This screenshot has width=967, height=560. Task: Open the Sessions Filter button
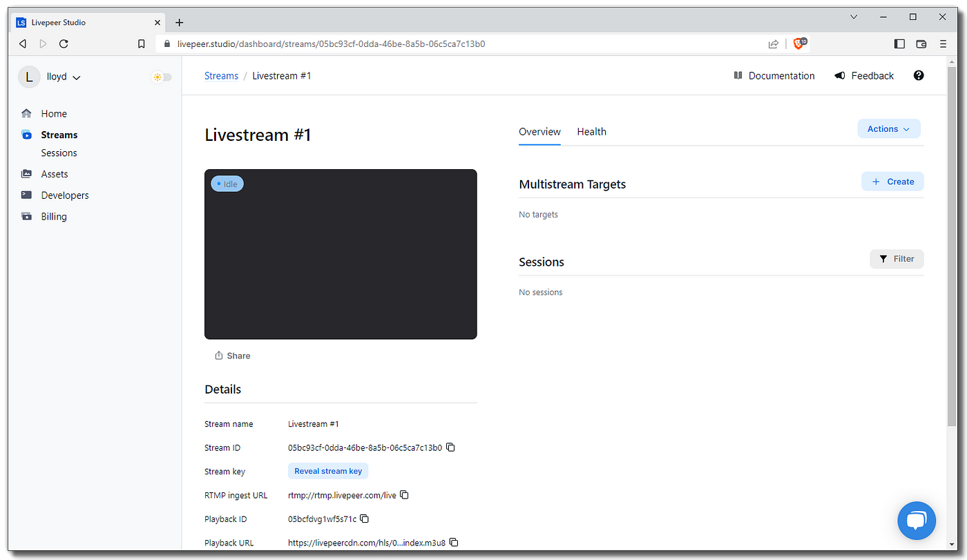coord(897,259)
